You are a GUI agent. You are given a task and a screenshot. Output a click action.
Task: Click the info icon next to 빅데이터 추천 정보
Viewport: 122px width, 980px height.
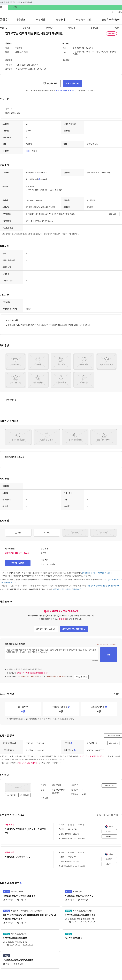(x=20, y=883)
